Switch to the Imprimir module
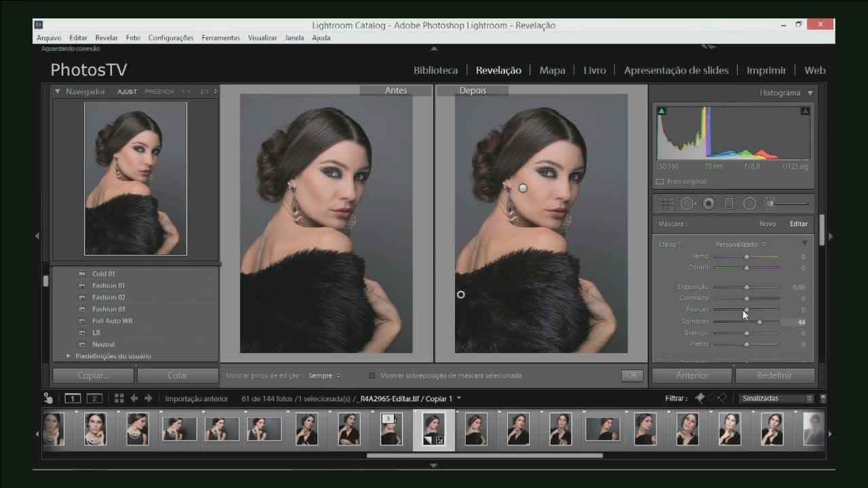 766,70
